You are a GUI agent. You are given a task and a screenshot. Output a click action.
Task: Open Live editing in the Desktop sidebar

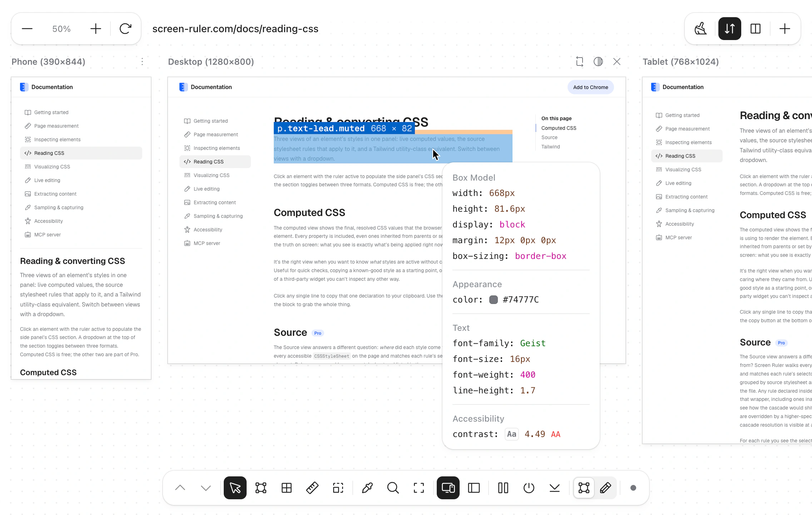pos(215,189)
